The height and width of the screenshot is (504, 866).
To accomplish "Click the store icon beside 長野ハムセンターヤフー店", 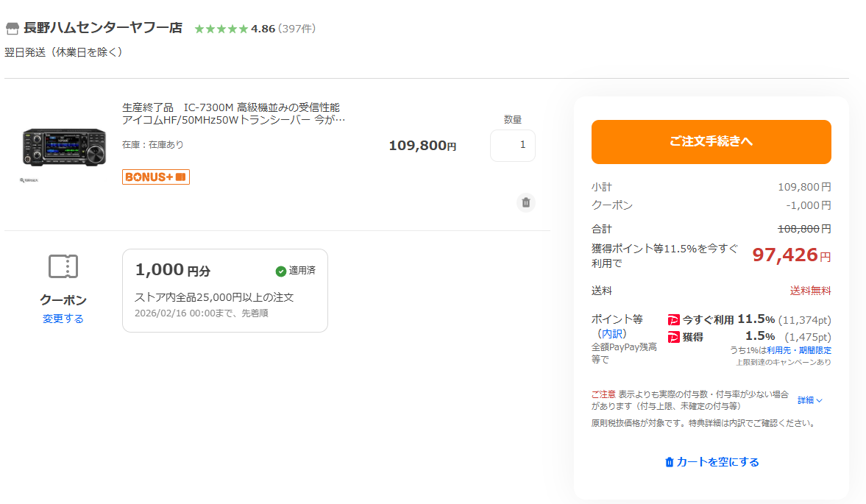I will pos(12,29).
